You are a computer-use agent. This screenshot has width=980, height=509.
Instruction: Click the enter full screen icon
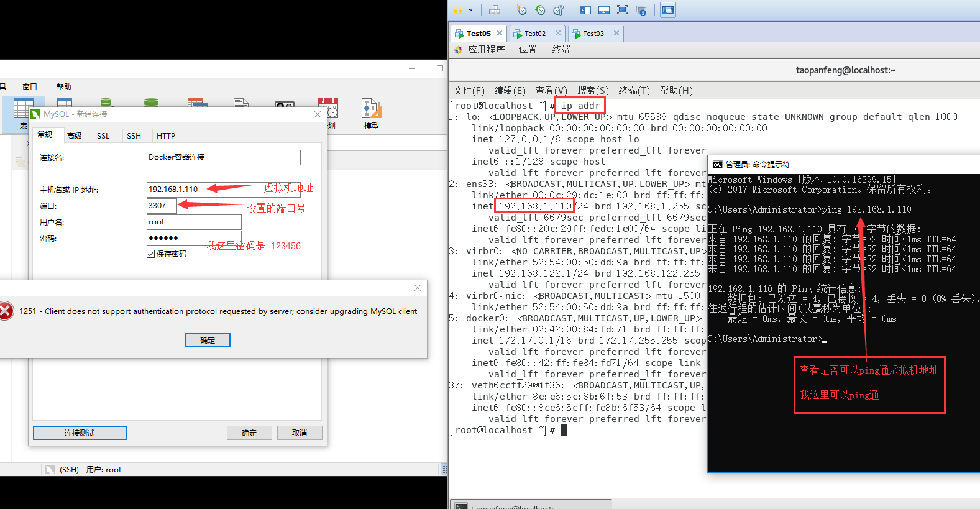coord(622,10)
